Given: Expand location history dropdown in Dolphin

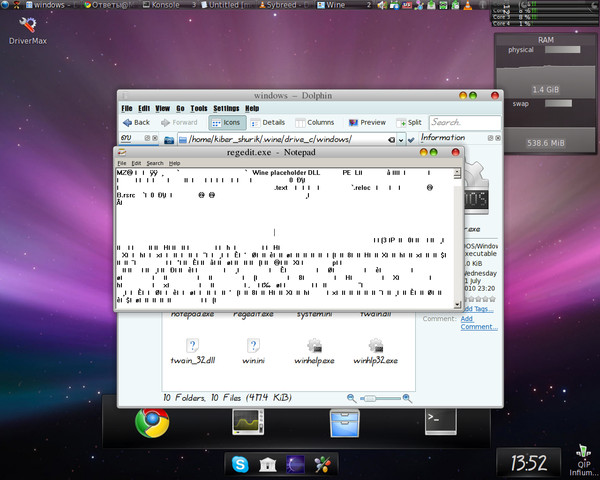Looking at the screenshot, I should point(401,140).
